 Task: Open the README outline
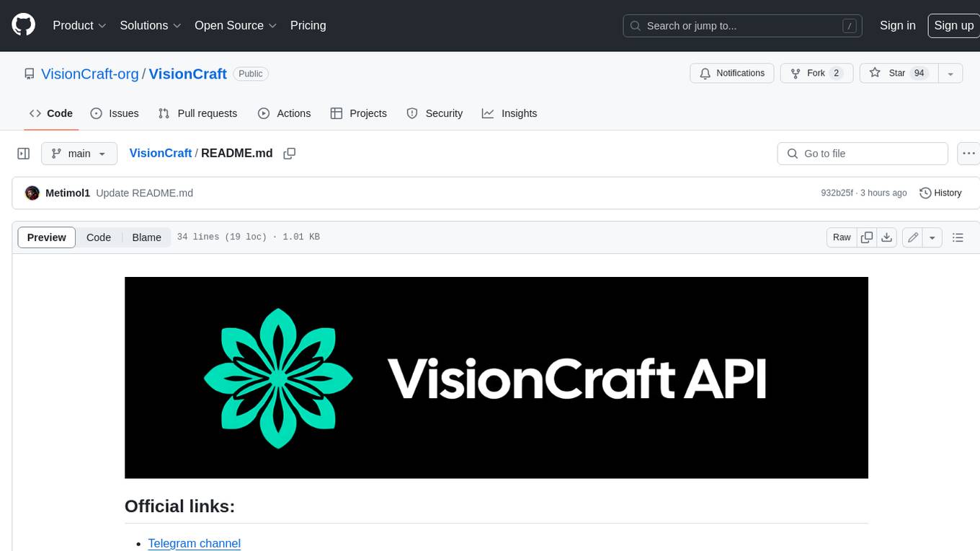point(958,237)
